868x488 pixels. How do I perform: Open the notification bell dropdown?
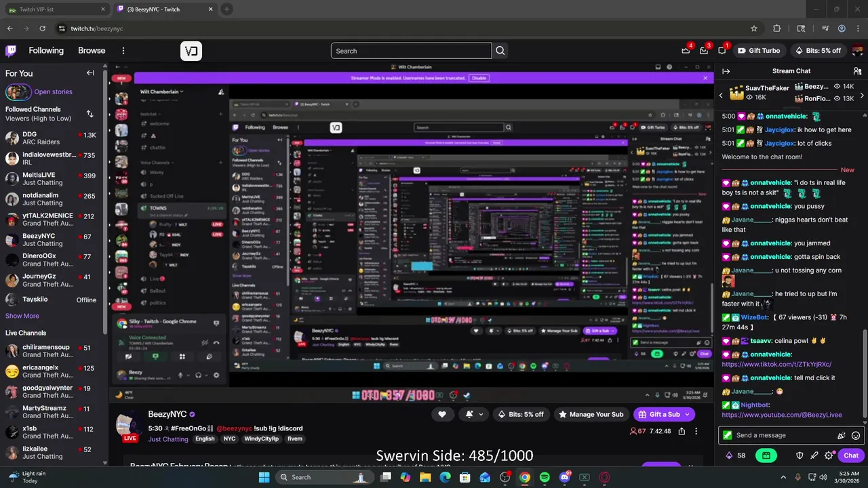pyautogui.click(x=475, y=414)
